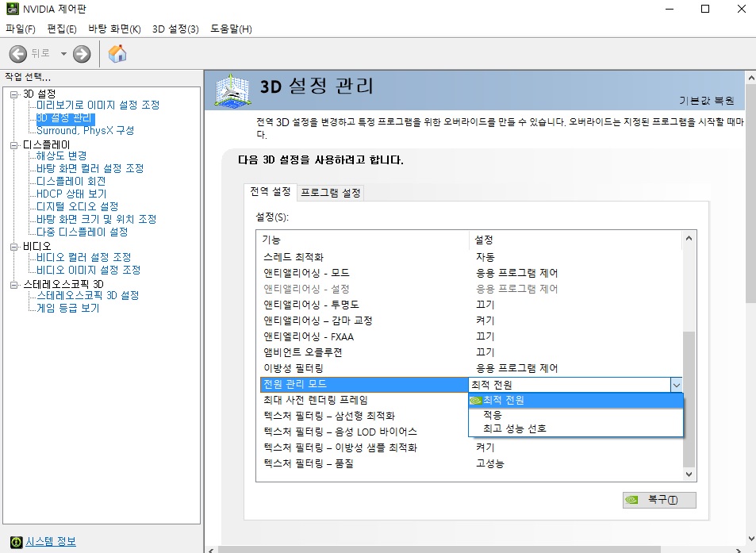Collapse the 디스플레이 tree node
756x553 pixels.
point(14,145)
